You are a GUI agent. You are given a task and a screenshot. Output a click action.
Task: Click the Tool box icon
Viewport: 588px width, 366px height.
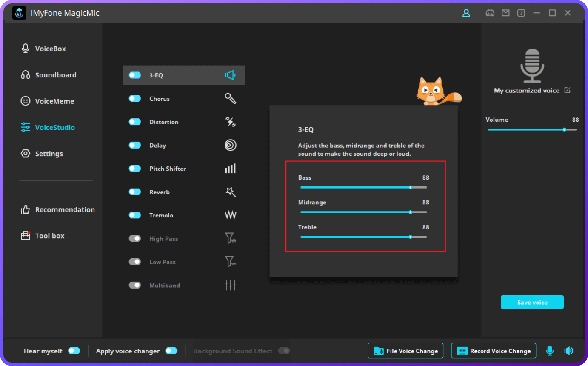coord(26,235)
